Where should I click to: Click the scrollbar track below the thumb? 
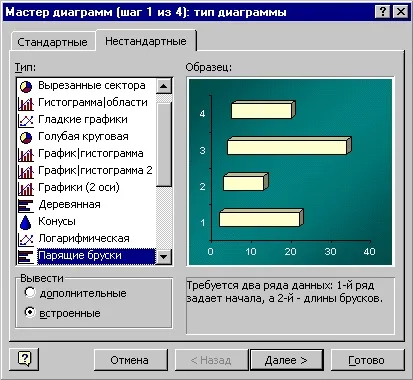point(164,218)
